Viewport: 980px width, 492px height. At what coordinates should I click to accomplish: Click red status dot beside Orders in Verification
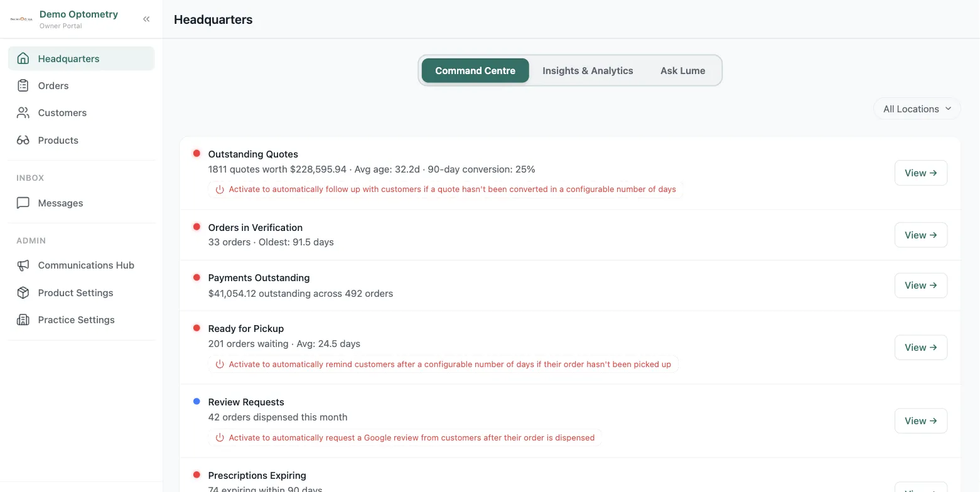click(197, 227)
